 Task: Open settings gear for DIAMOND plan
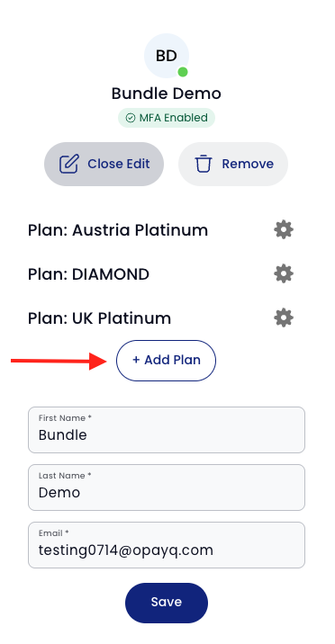(x=284, y=274)
